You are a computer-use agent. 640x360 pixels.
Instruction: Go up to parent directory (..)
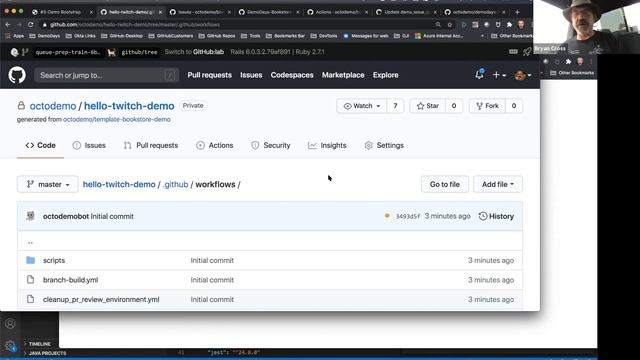30,242
